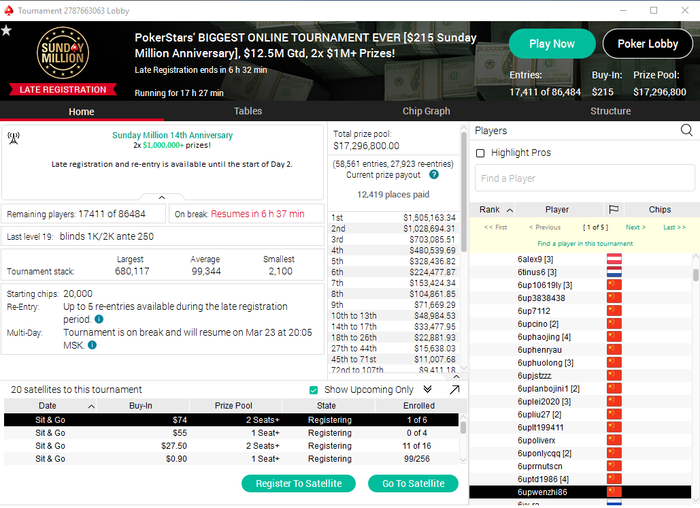Image resolution: width=700 pixels, height=508 pixels.
Task: Switch to the Tables tab
Action: [x=248, y=111]
